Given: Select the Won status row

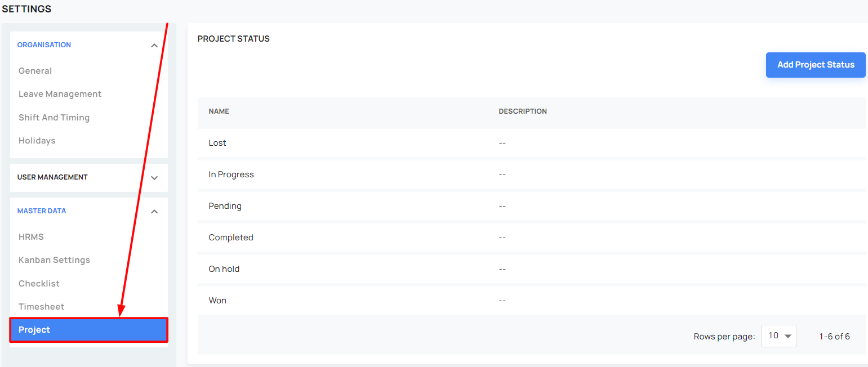Looking at the screenshot, I should pos(531,301).
